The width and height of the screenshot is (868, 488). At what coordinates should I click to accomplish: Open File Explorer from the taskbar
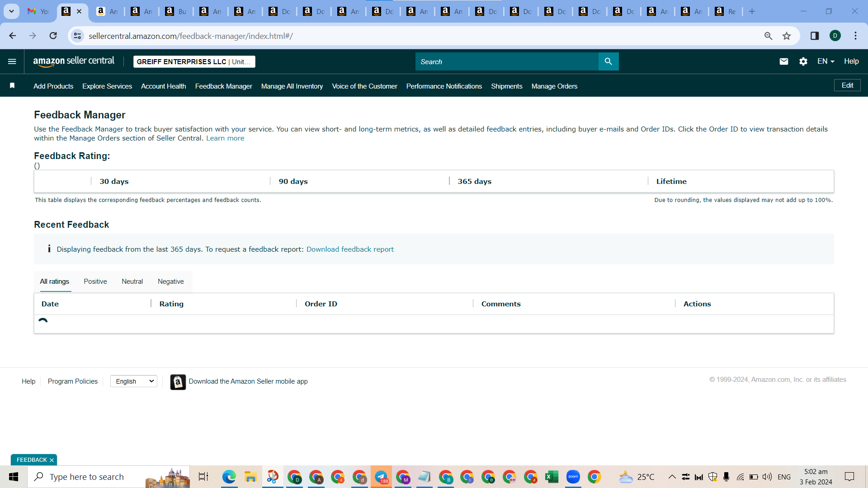[x=250, y=477]
